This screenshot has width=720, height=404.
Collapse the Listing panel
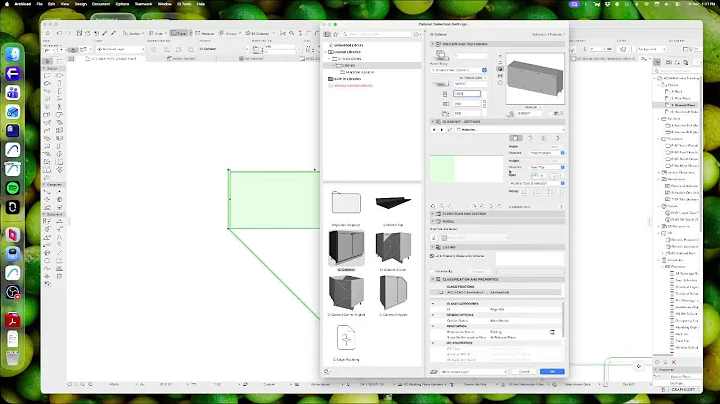click(433, 247)
